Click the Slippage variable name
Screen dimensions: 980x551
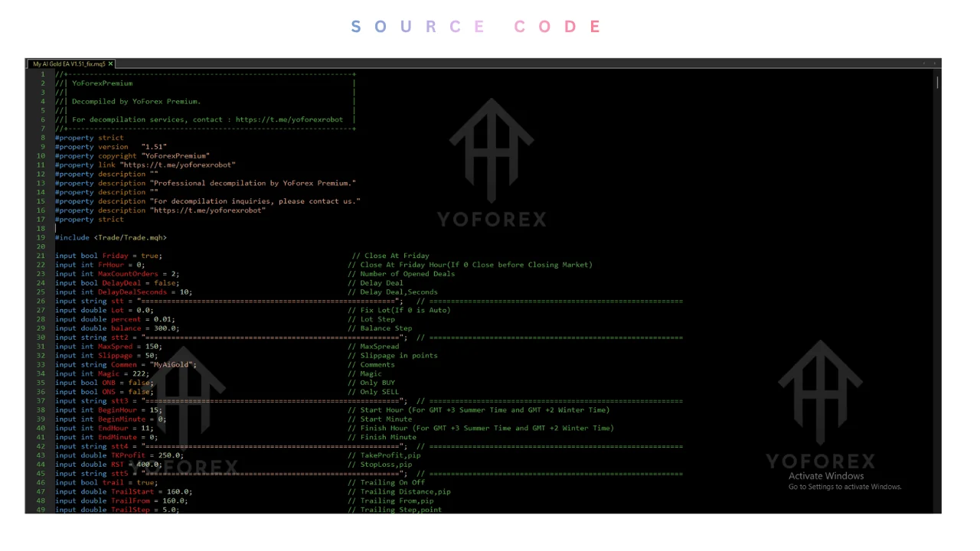[x=115, y=356]
